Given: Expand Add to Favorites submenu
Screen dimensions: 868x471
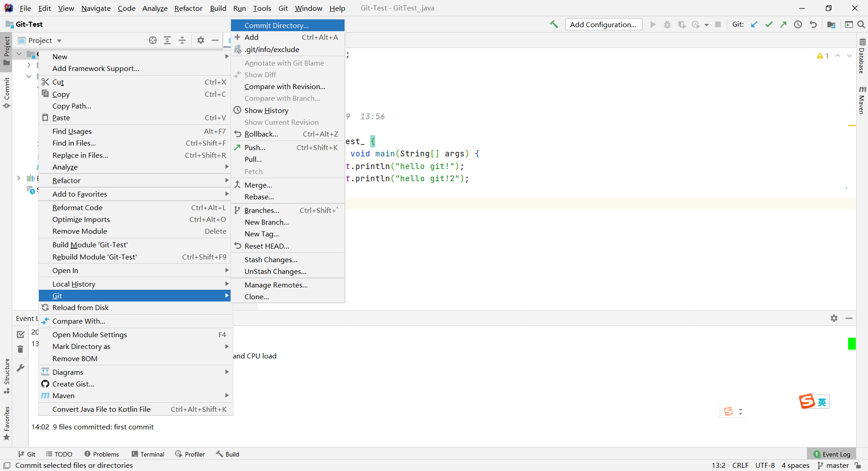Looking at the screenshot, I should [135, 194].
